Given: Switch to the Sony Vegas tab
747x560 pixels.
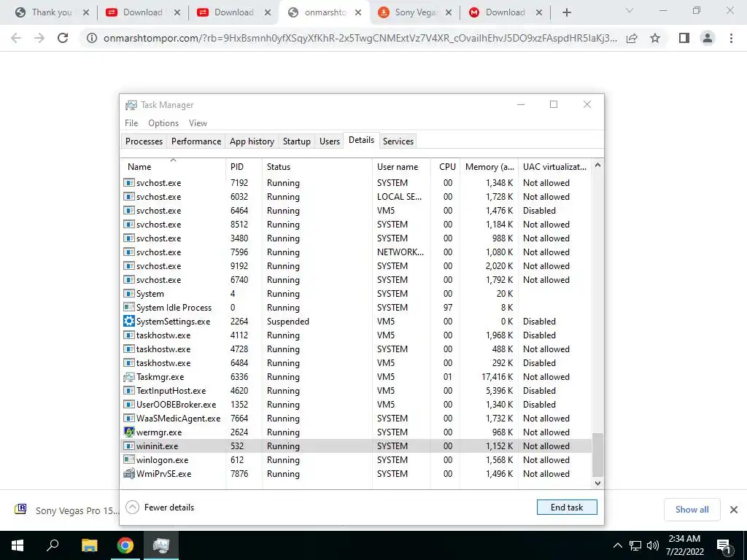Looking at the screenshot, I should pos(415,12).
